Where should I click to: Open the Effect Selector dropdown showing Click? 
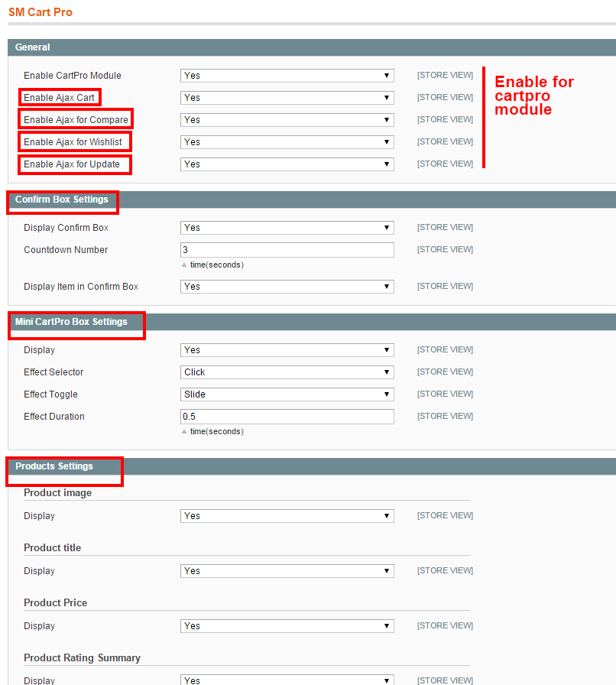287,372
